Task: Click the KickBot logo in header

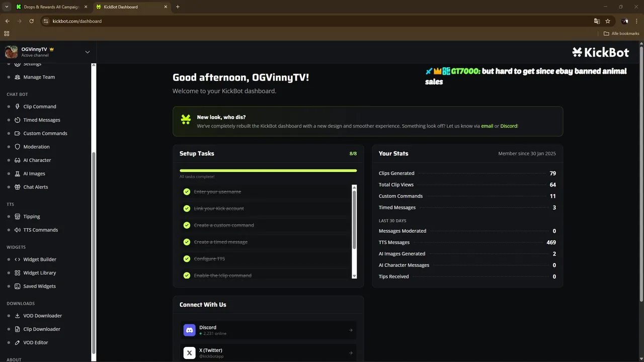Action: pos(600,52)
